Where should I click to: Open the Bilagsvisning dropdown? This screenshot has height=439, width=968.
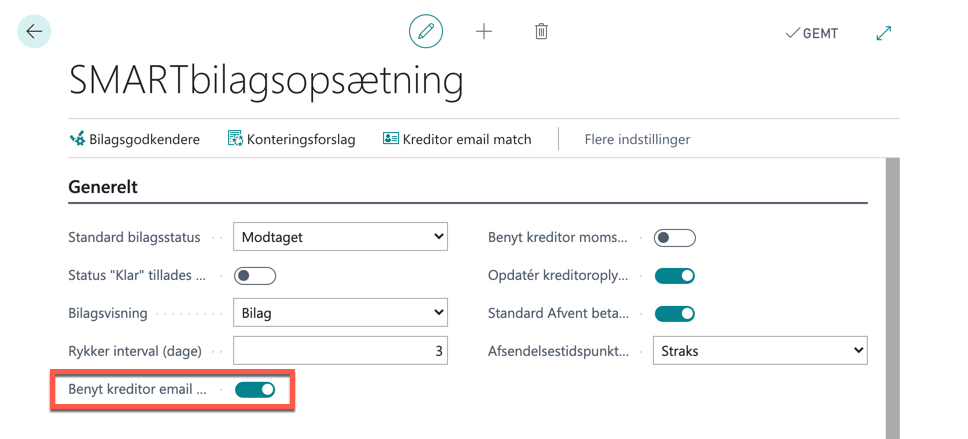[x=340, y=313]
